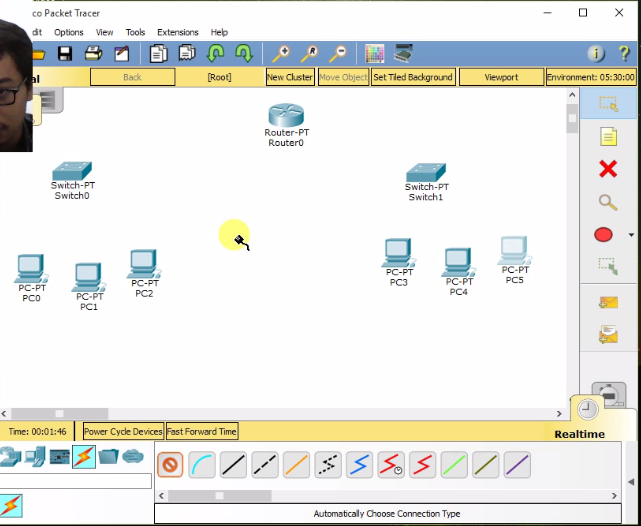Choose the Resize Shape tool
The image size is (641, 526).
(608, 266)
